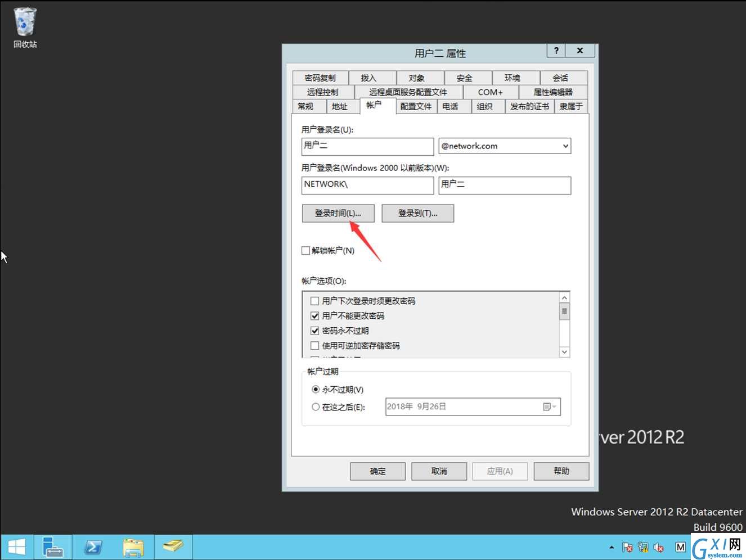Click the volume speaker tray icon
The height and width of the screenshot is (560, 746).
click(659, 547)
